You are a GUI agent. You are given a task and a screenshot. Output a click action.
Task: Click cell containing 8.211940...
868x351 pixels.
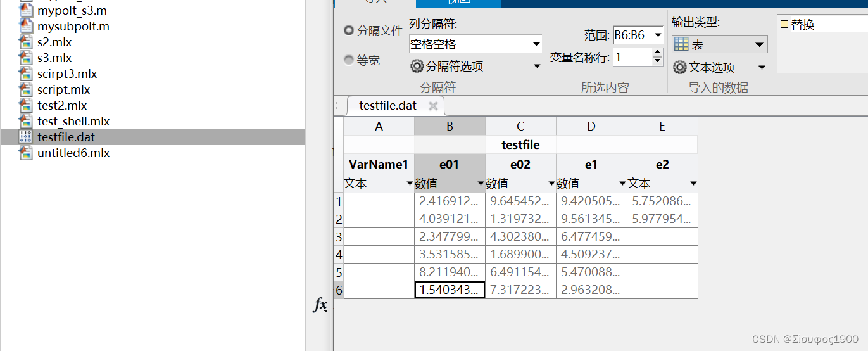(x=450, y=272)
